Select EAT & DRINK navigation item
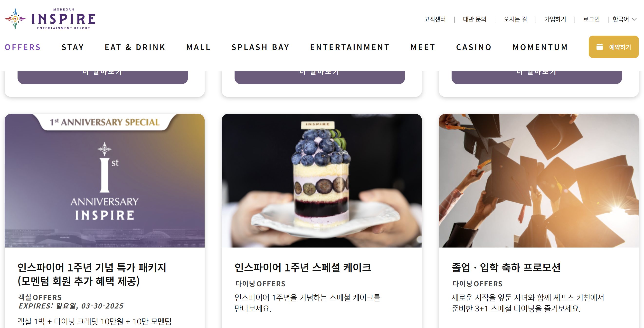This screenshot has width=644, height=328. click(x=135, y=47)
